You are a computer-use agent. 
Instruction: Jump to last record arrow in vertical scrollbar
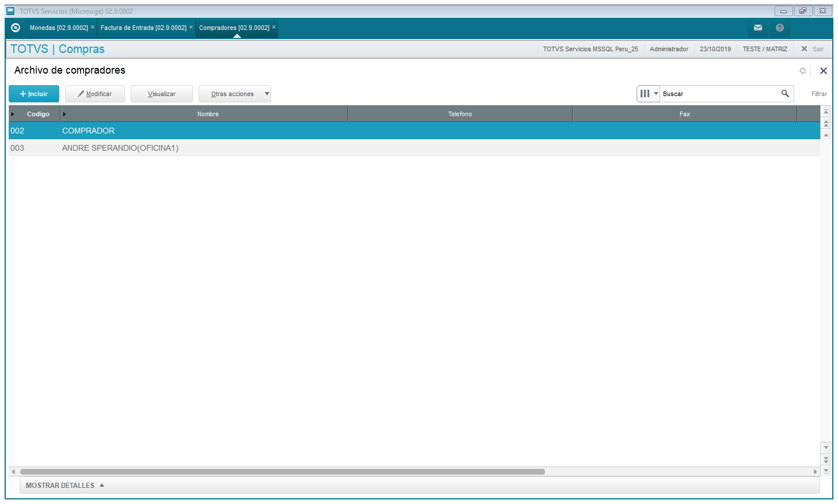coord(826,471)
